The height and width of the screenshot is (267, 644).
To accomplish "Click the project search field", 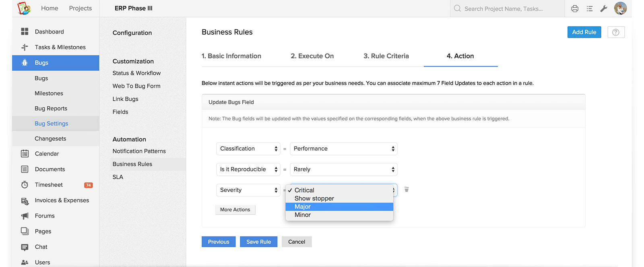I will 507,8.
